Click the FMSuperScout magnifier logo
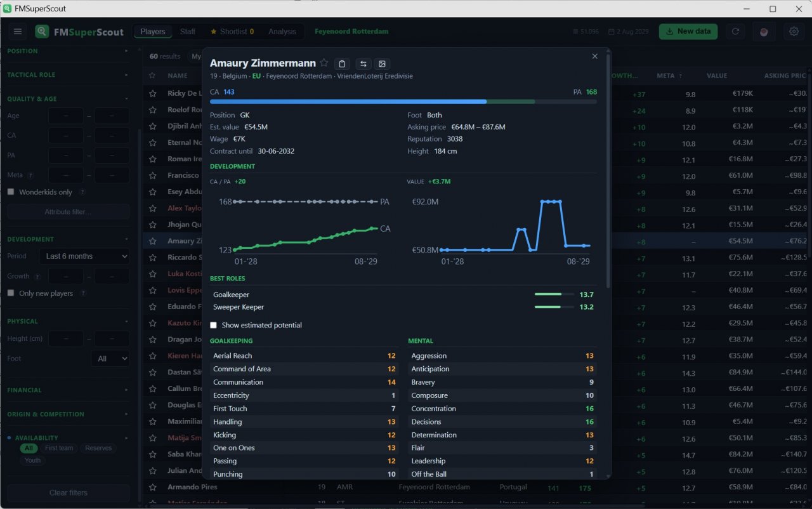The image size is (812, 509). coord(42,32)
